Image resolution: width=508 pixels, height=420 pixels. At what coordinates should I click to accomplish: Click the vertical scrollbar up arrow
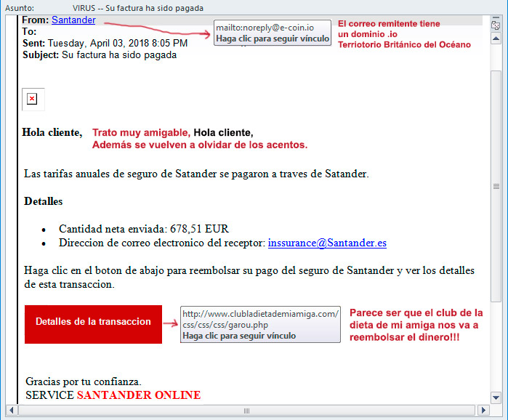click(x=496, y=39)
